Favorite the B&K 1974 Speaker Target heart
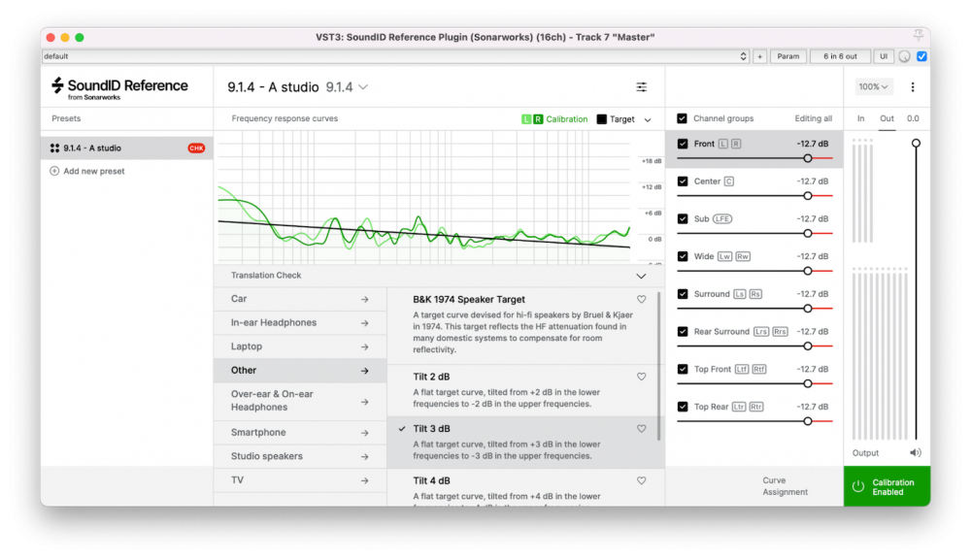971x560 pixels. (x=641, y=300)
